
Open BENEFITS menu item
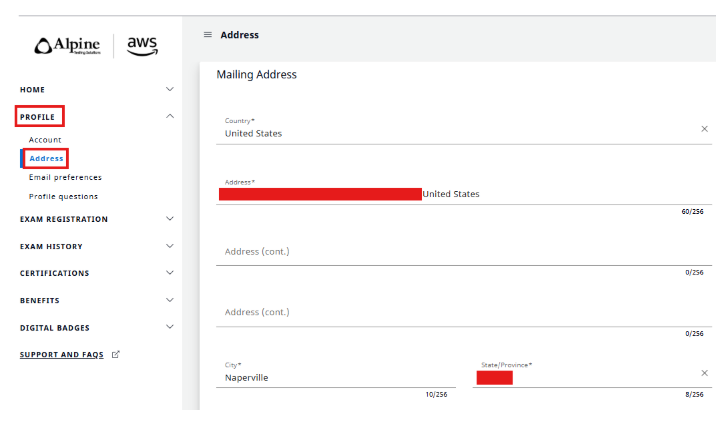pos(40,301)
